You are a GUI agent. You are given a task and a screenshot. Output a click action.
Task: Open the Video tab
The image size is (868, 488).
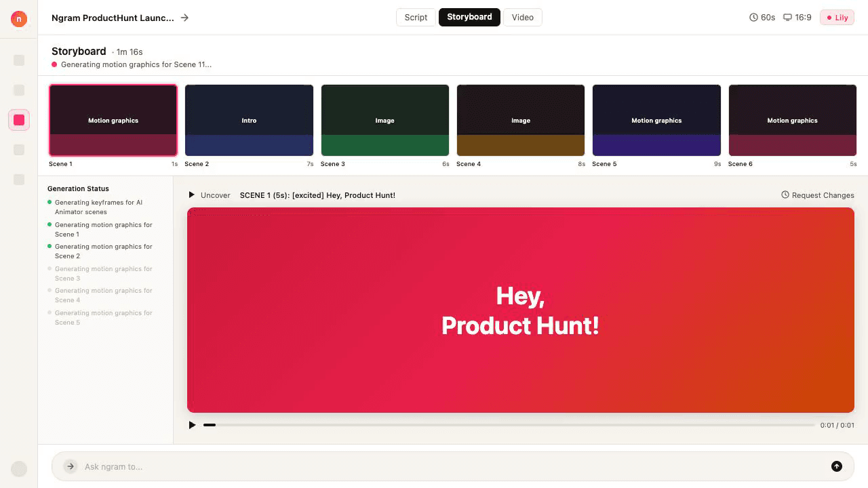coord(523,18)
